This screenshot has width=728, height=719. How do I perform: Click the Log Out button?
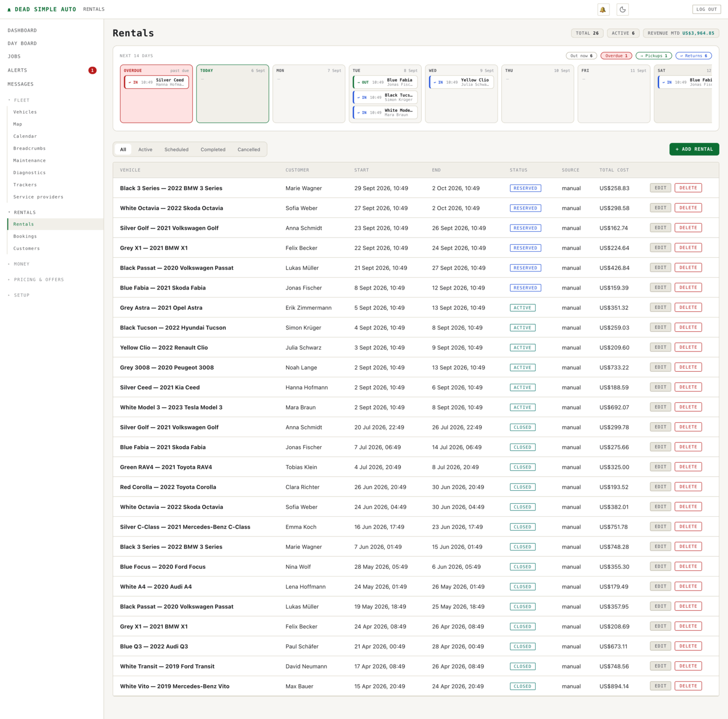pyautogui.click(x=707, y=9)
